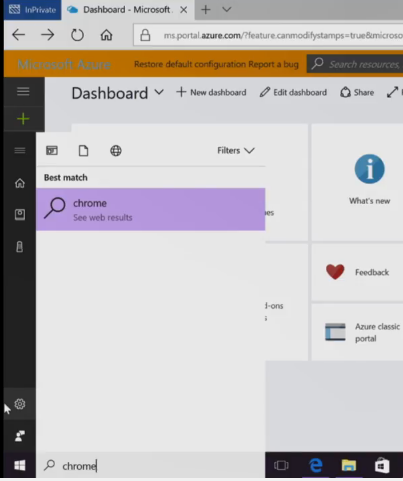Refresh the Azure portal page
The height and width of the screenshot is (481, 403).
click(x=77, y=35)
